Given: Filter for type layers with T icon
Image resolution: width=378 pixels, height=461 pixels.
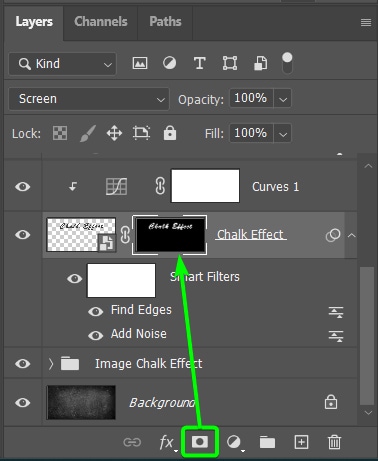Looking at the screenshot, I should (x=199, y=63).
